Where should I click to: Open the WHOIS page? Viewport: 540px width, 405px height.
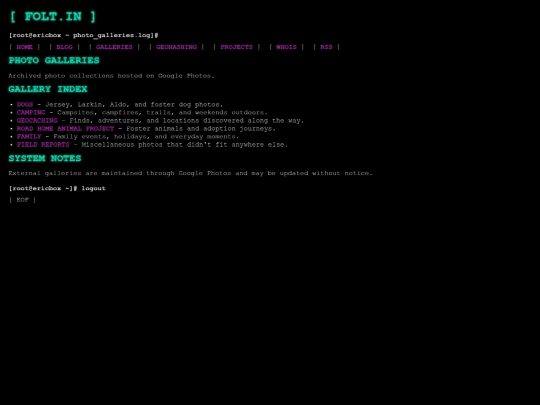(x=286, y=47)
